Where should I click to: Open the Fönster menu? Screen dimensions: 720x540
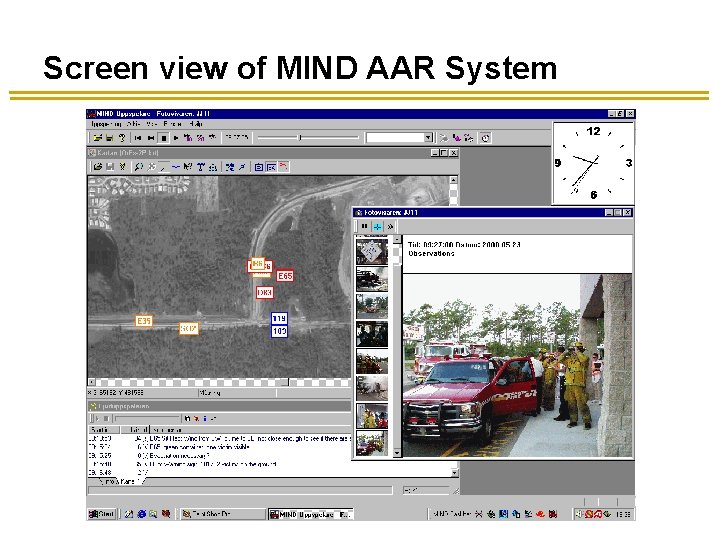point(173,124)
